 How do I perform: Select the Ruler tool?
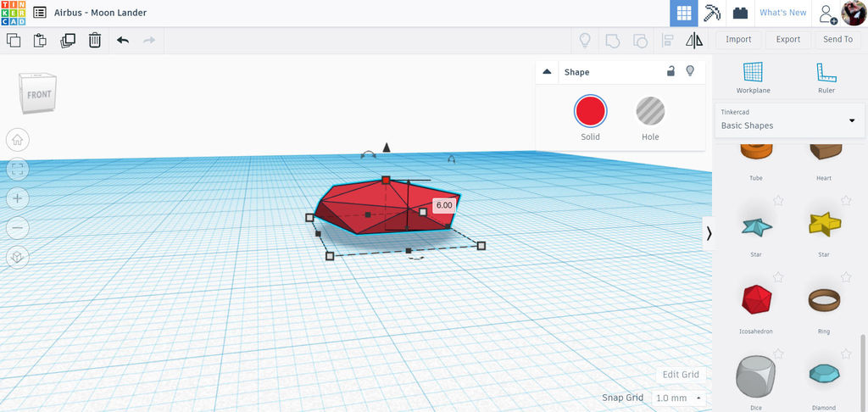(826, 77)
